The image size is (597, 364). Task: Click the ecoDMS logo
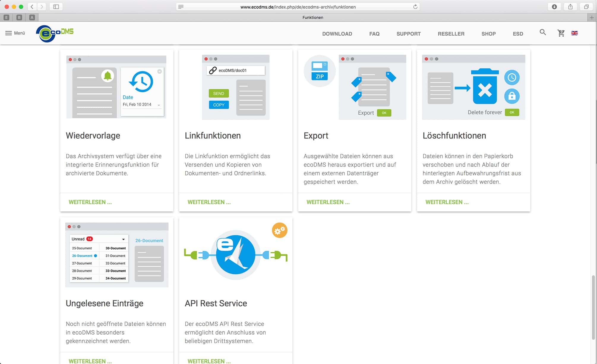[x=55, y=34]
